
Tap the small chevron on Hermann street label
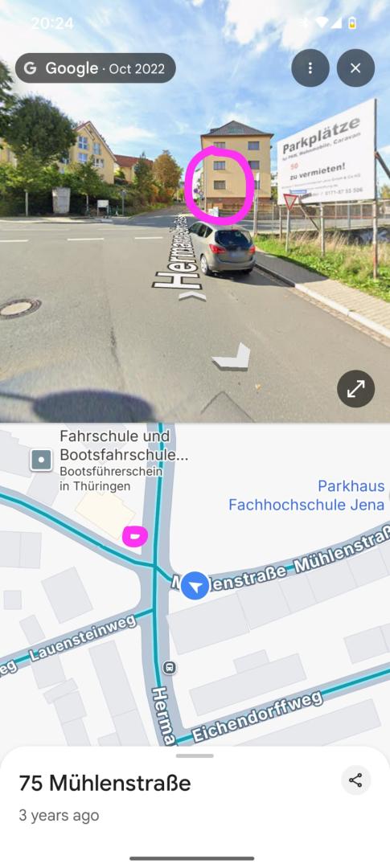click(x=192, y=297)
